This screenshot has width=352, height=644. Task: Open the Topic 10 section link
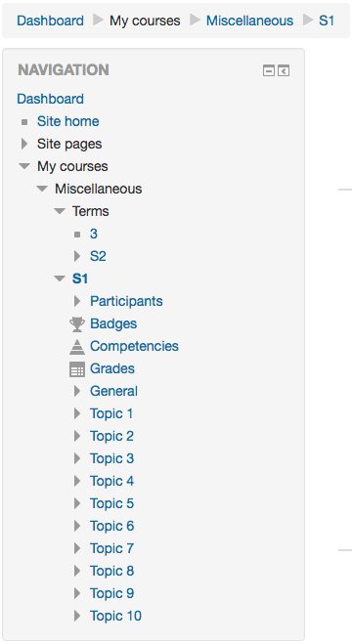(x=115, y=616)
